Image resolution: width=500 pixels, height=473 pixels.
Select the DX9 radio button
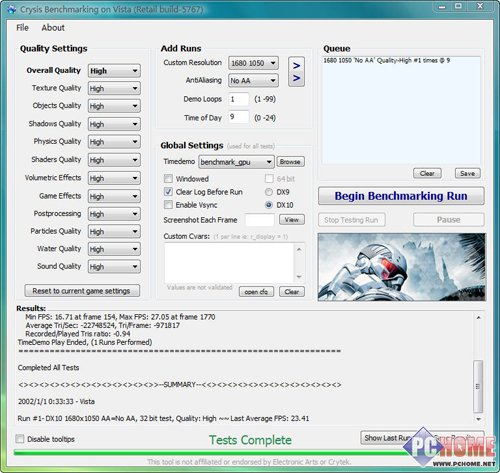(269, 192)
